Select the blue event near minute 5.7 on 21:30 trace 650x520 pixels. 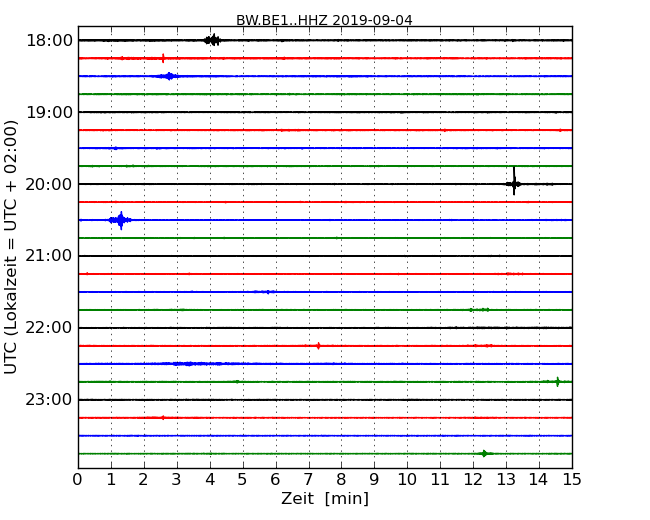(x=266, y=292)
